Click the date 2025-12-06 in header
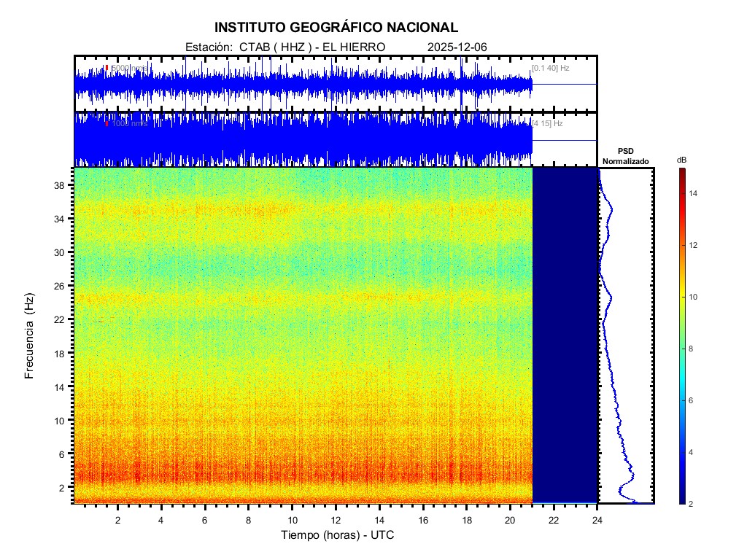 point(457,47)
